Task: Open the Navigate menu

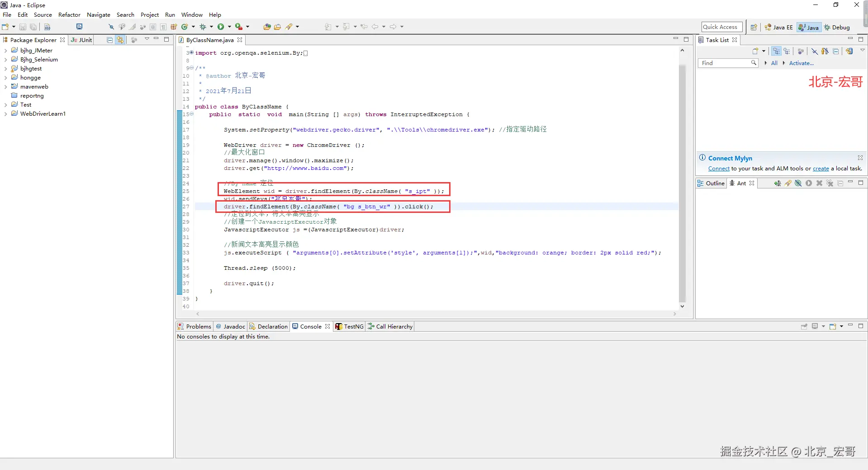Action: click(99, 14)
